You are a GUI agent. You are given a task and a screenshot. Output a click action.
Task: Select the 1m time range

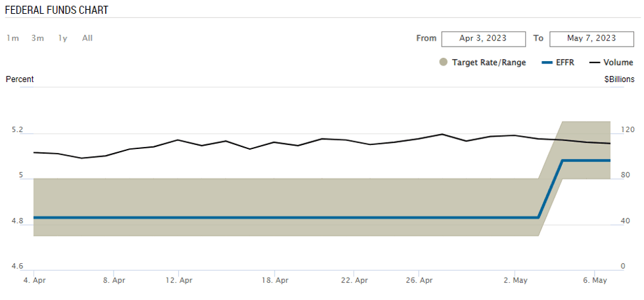12,38
